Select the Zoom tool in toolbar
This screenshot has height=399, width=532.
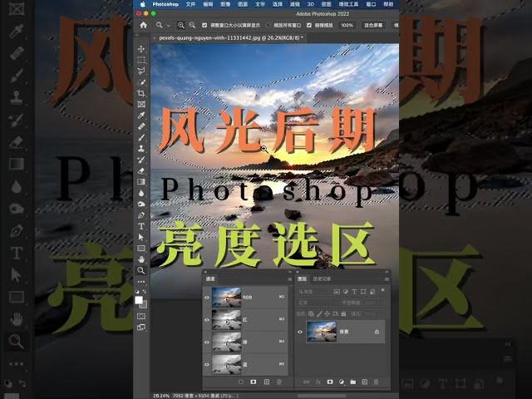coord(141,270)
